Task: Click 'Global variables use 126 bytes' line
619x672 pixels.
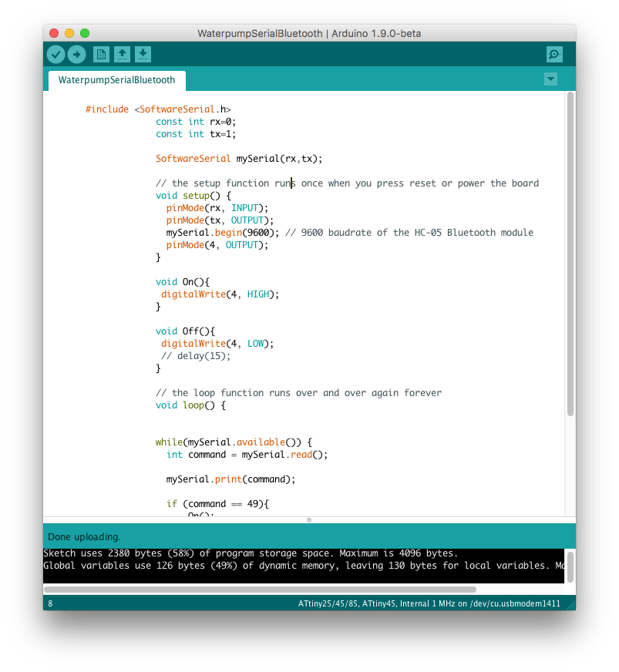Action: pyautogui.click(x=304, y=566)
